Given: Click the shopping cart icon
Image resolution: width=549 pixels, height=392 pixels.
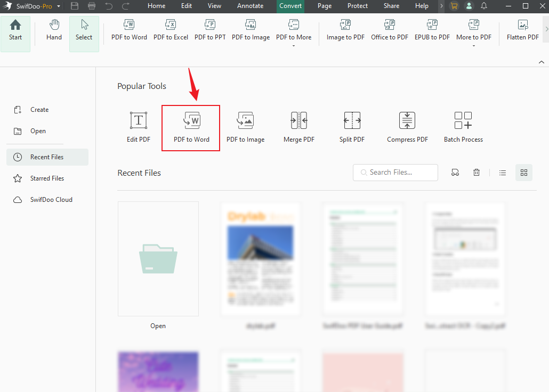Looking at the screenshot, I should (x=454, y=6).
